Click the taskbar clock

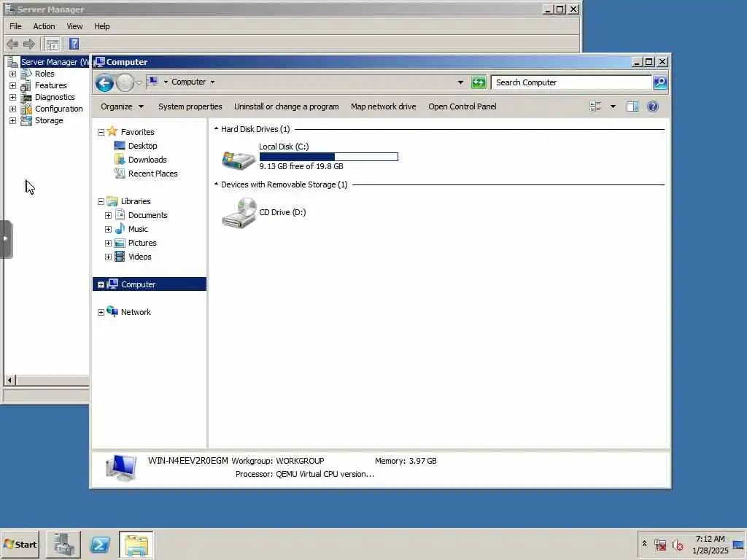[x=710, y=545]
